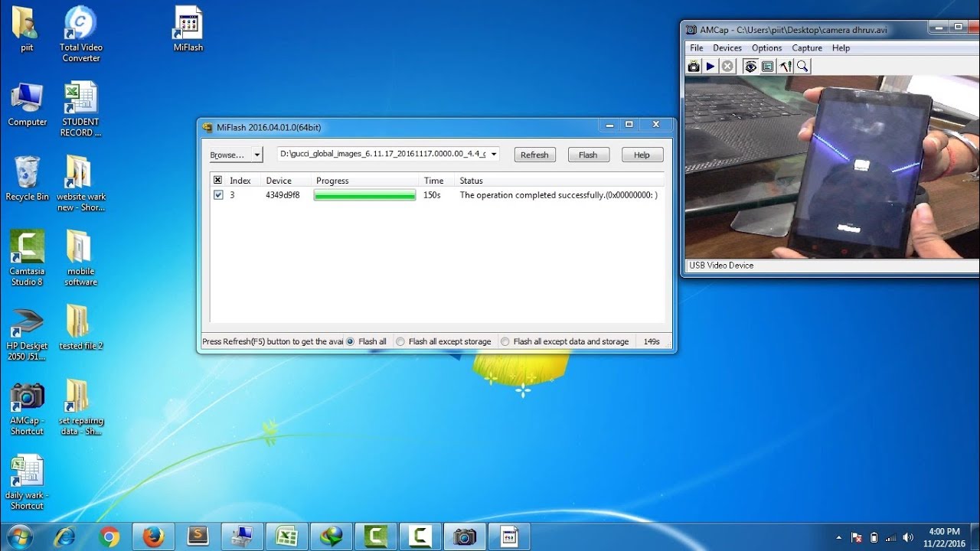
Task: Launch Firefox from the taskbar
Action: [x=154, y=537]
